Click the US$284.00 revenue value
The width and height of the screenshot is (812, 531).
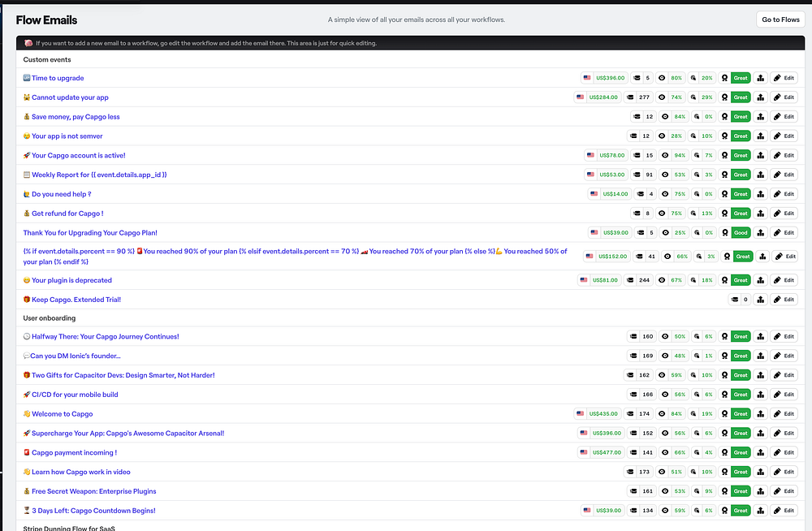pos(603,97)
